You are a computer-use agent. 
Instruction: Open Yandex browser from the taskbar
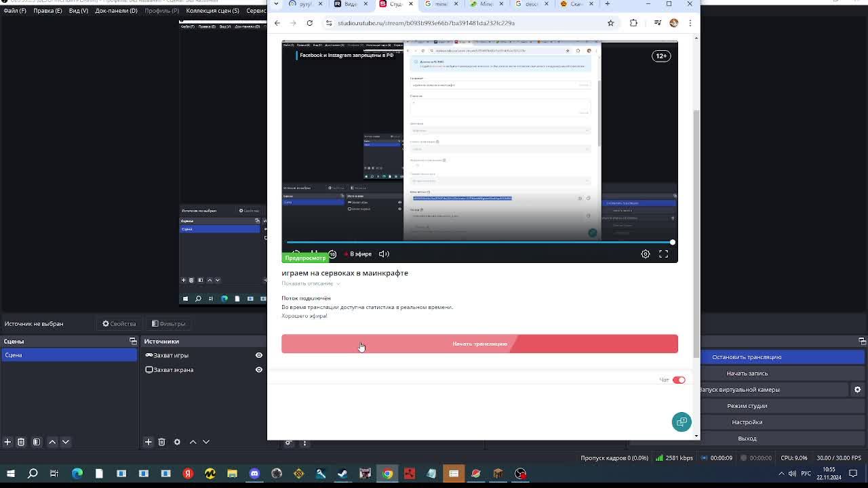[188, 473]
